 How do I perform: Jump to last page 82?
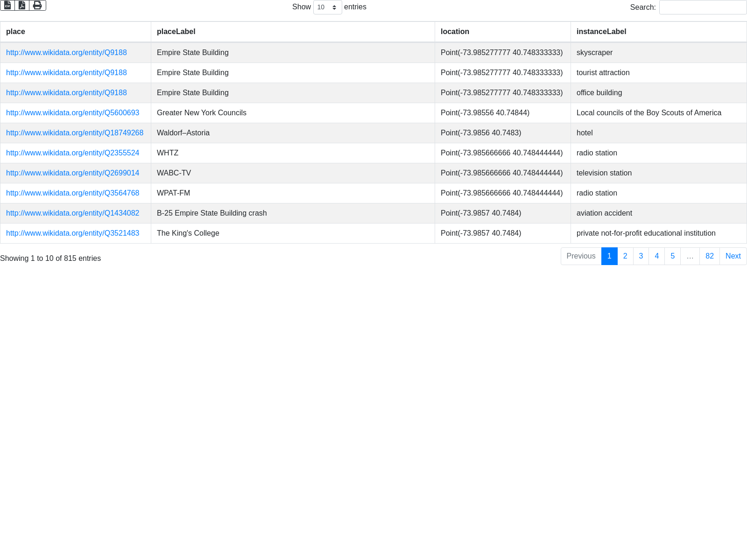click(x=709, y=256)
